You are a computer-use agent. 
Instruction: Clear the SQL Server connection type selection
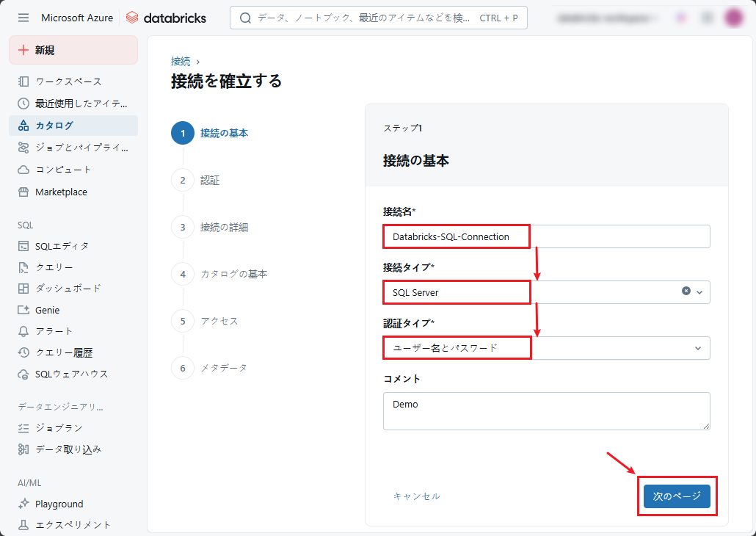686,291
